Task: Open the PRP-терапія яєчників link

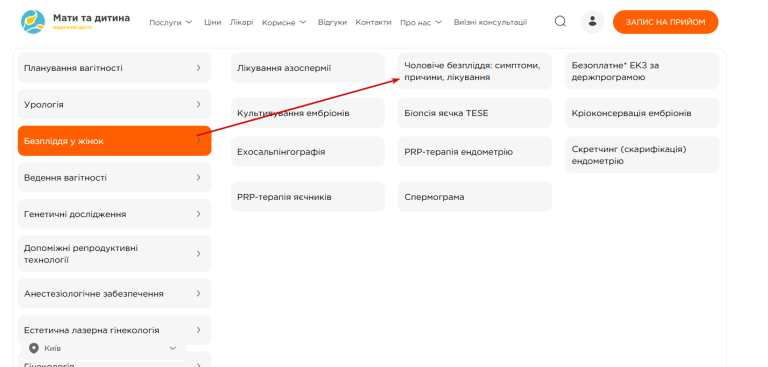Action: pyautogui.click(x=308, y=196)
